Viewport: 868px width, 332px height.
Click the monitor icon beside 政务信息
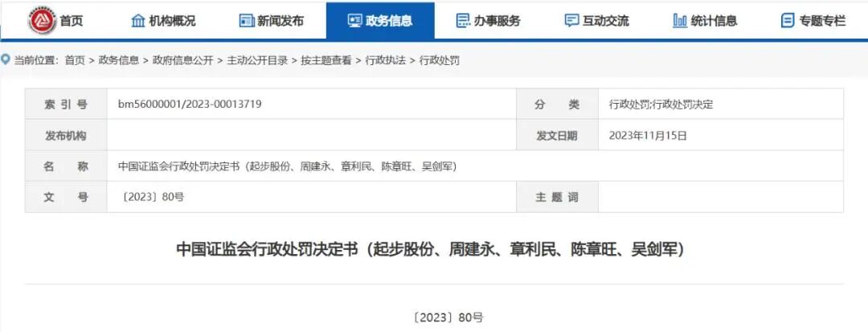(x=355, y=21)
